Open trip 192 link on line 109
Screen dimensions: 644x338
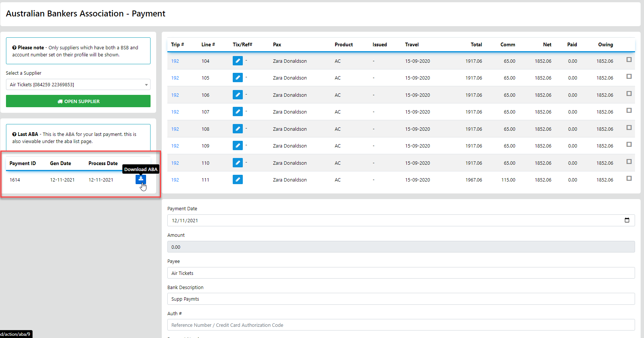click(175, 146)
